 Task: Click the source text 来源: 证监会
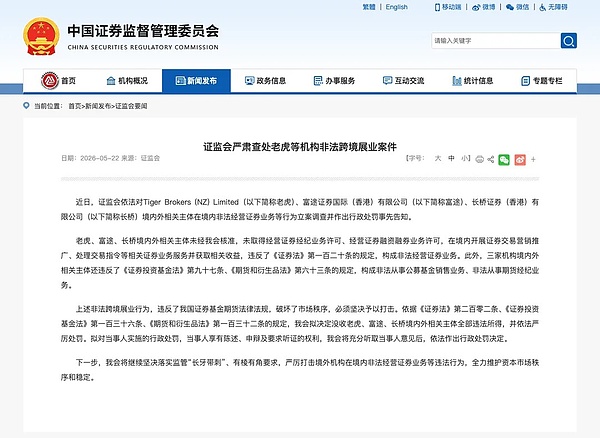(x=140, y=158)
